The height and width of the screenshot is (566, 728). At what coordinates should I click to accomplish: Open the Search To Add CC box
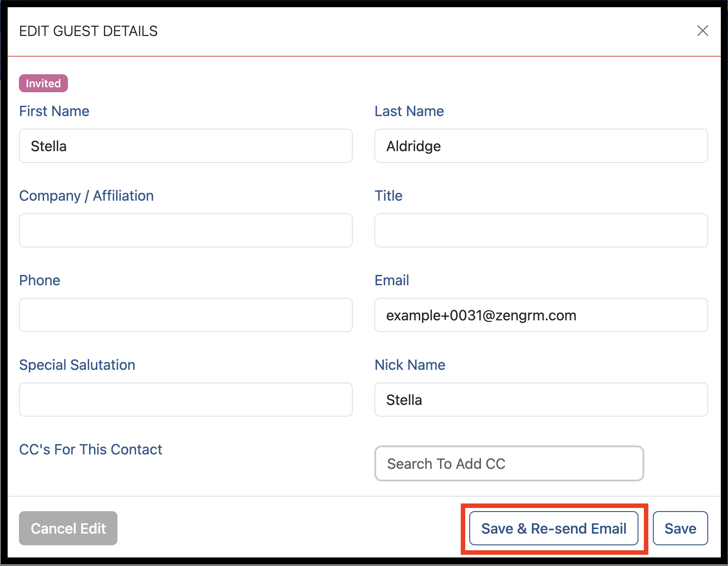click(509, 463)
